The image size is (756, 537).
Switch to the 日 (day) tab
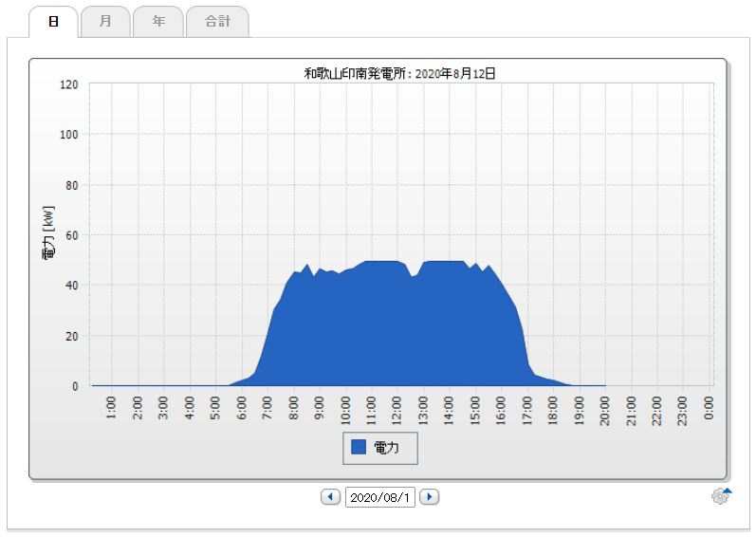[53, 22]
